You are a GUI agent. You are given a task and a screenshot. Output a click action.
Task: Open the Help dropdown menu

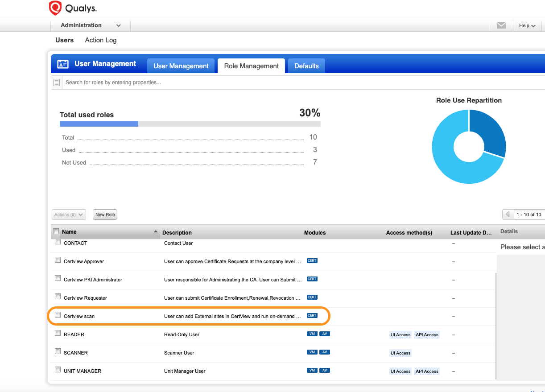click(527, 26)
